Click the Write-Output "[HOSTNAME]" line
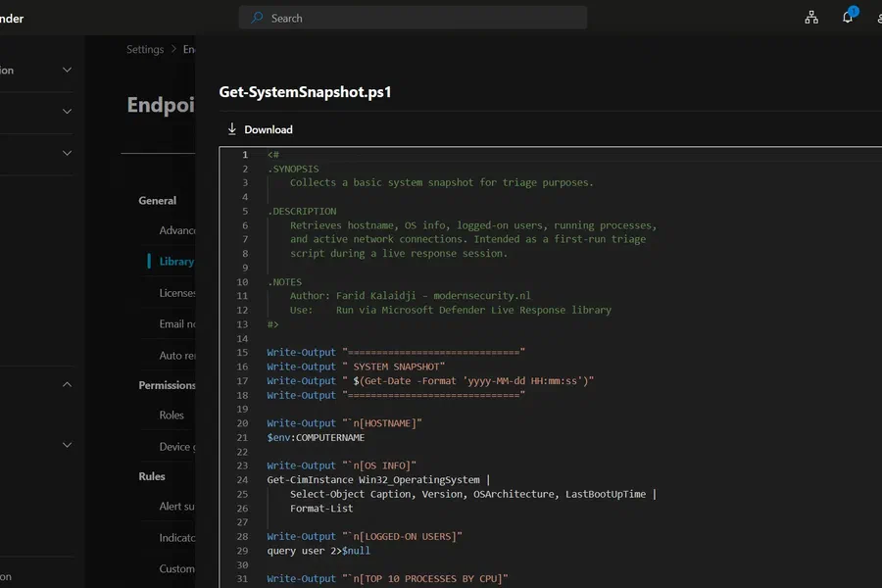The image size is (882, 588). coord(344,423)
